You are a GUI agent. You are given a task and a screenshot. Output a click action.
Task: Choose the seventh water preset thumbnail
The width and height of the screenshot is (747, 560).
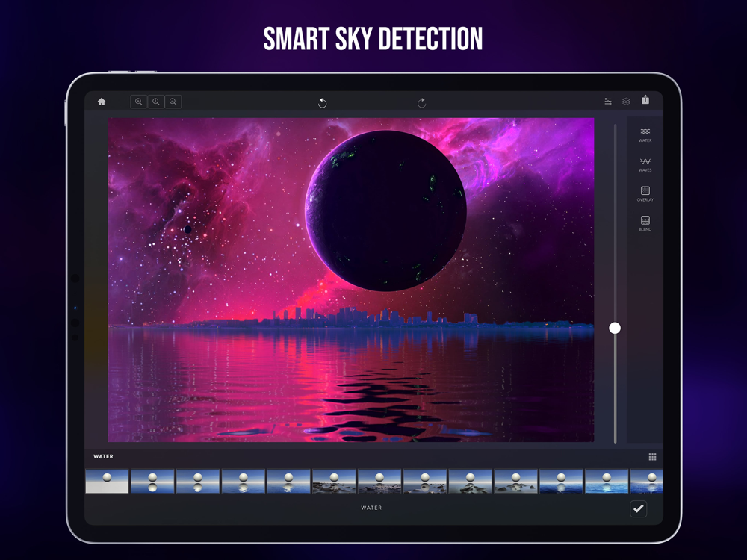tap(379, 482)
